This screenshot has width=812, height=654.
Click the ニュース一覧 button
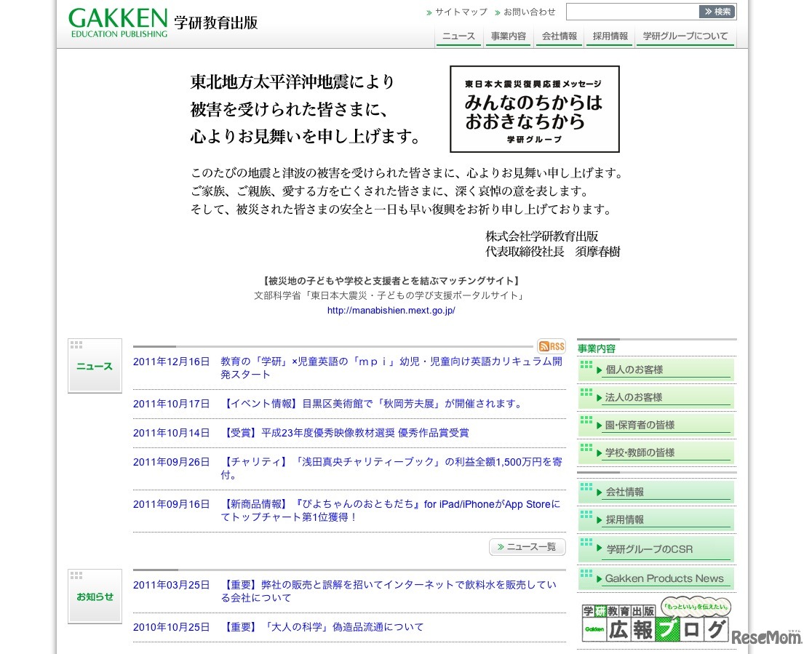click(x=527, y=547)
